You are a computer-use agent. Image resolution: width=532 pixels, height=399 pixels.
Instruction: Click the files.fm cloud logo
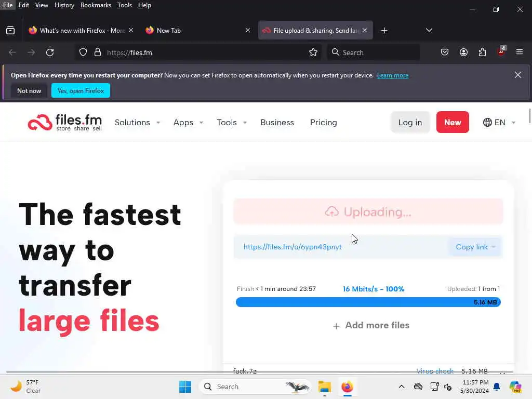point(40,123)
